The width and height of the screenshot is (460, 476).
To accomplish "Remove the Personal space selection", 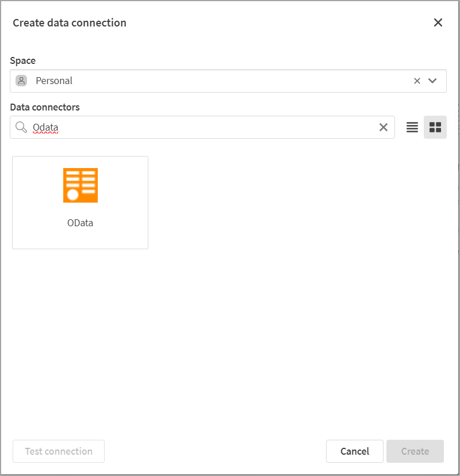I will (417, 81).
